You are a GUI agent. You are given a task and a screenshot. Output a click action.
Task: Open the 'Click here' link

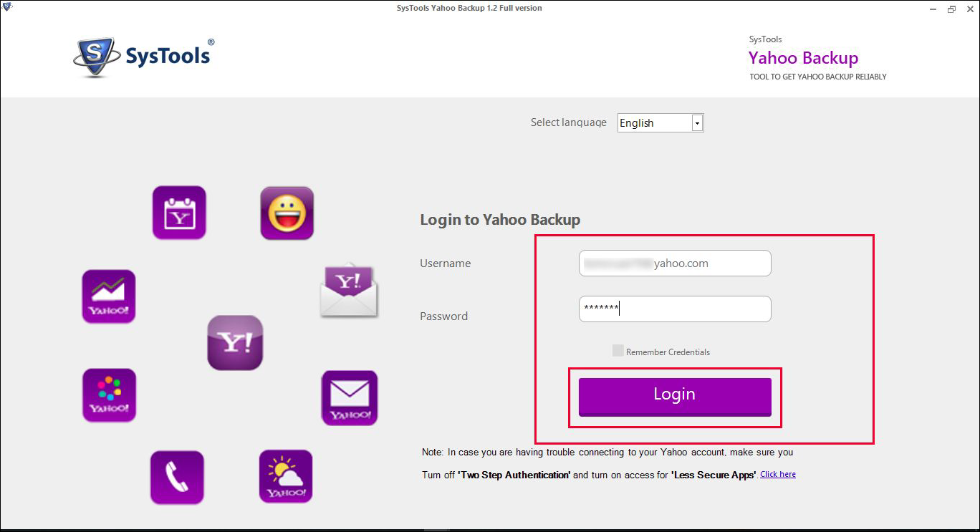click(x=778, y=474)
